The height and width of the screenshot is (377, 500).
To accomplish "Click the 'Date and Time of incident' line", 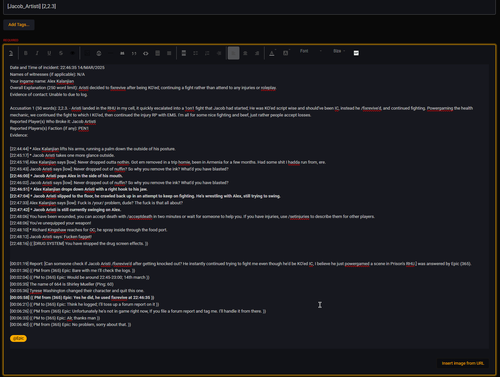I will [x=57, y=68].
